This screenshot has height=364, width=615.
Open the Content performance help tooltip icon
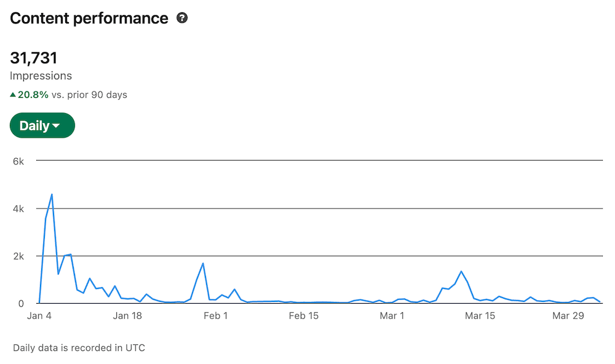[x=182, y=18]
